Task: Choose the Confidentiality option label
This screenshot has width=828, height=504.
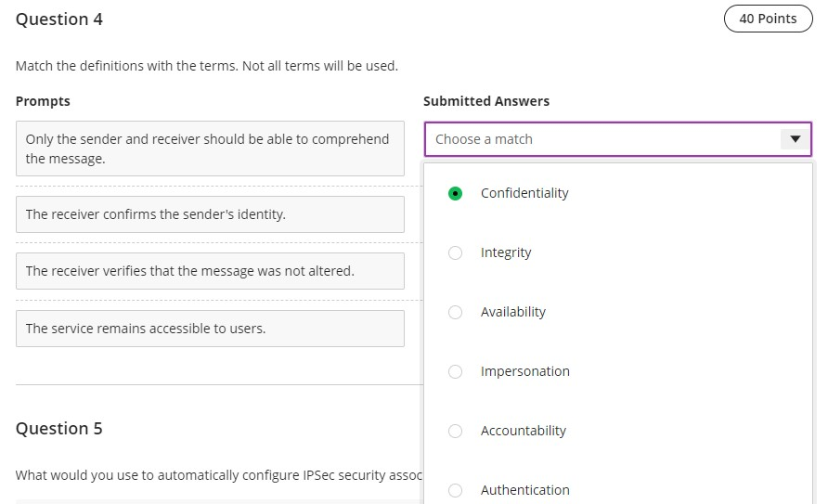Action: click(524, 193)
